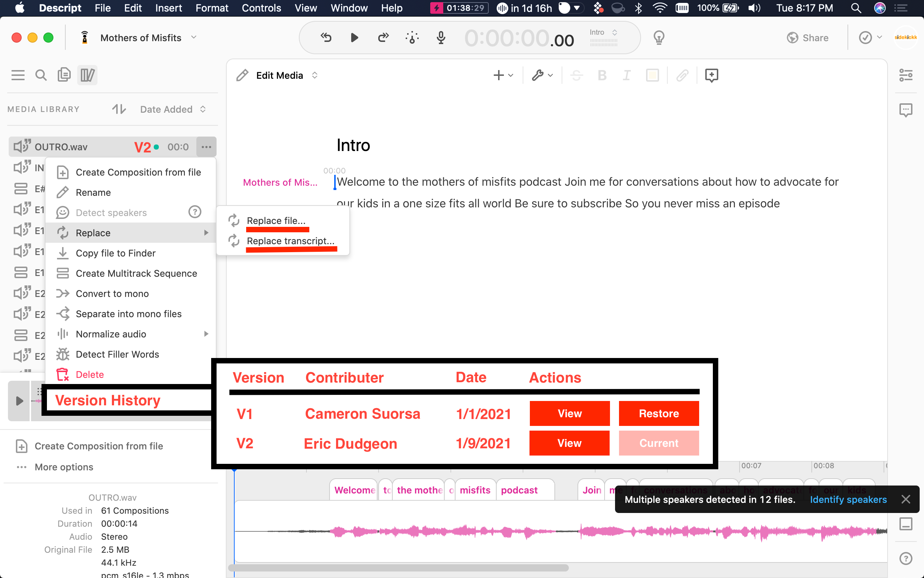Click Identify speakers link in notification
The image size is (924, 578).
pos(849,500)
